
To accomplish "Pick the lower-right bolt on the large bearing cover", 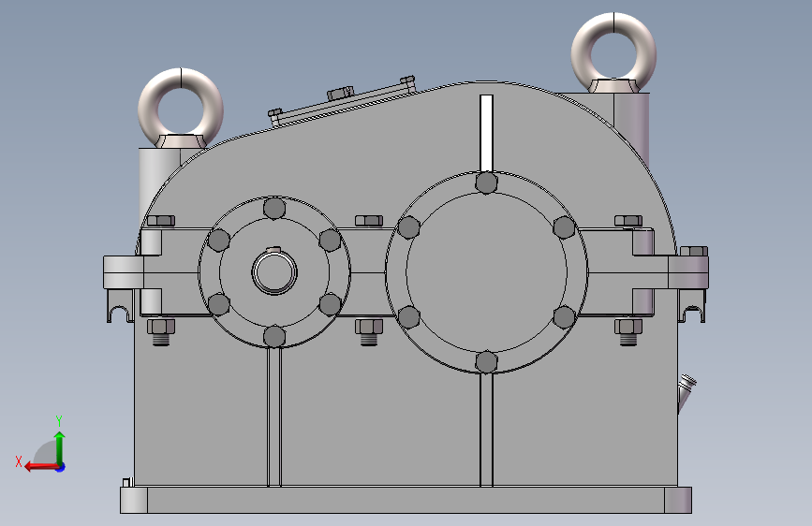I will coord(564,317).
